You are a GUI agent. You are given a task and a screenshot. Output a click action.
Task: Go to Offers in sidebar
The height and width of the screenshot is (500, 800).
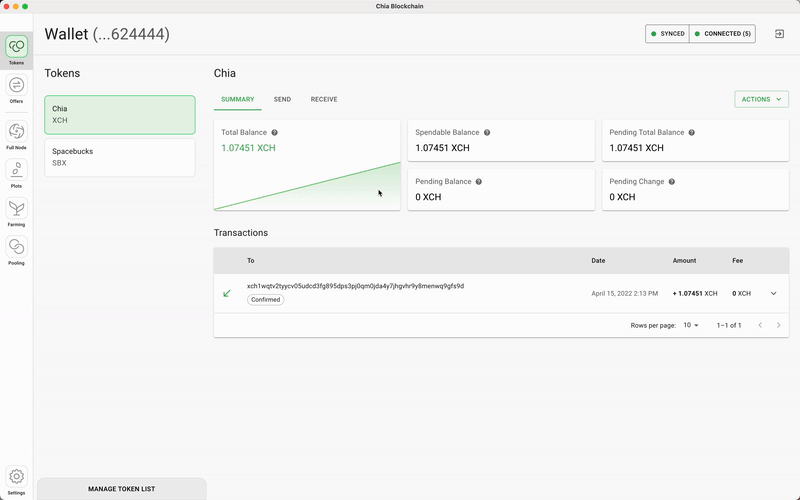tap(16, 86)
